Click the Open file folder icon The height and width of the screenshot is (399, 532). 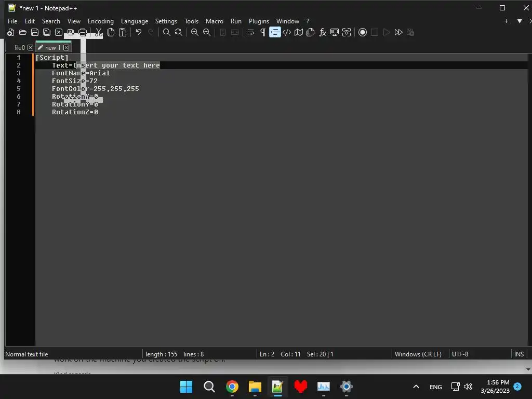23,32
